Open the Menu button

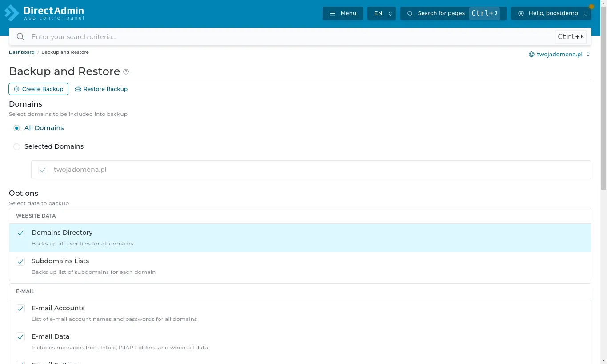(343, 13)
